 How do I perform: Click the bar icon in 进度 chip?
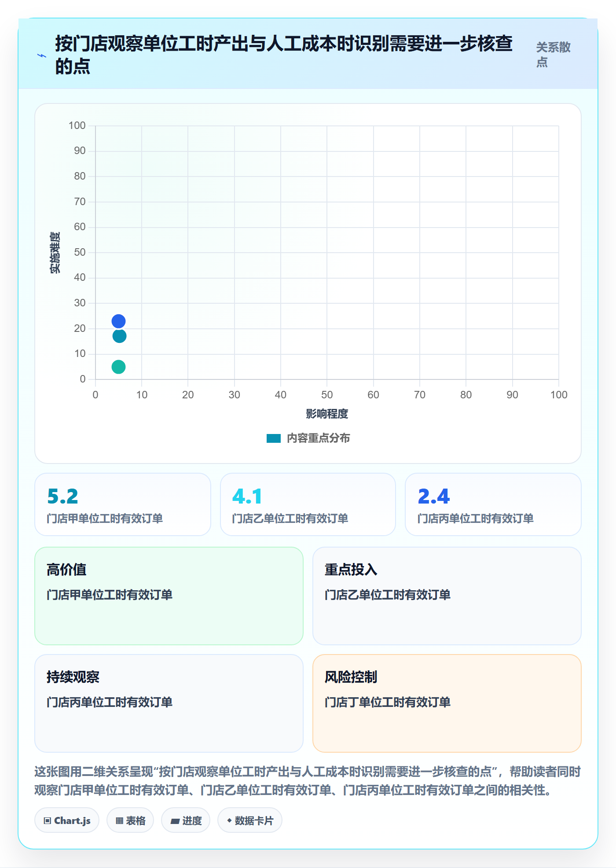[175, 821]
